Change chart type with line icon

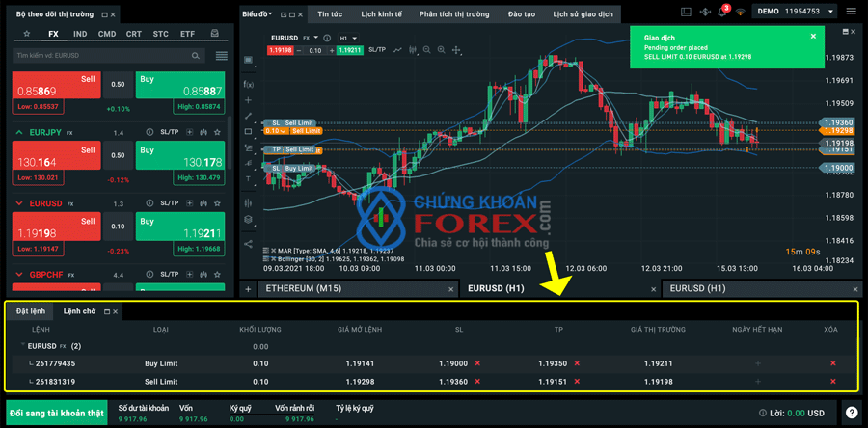pyautogui.click(x=397, y=50)
